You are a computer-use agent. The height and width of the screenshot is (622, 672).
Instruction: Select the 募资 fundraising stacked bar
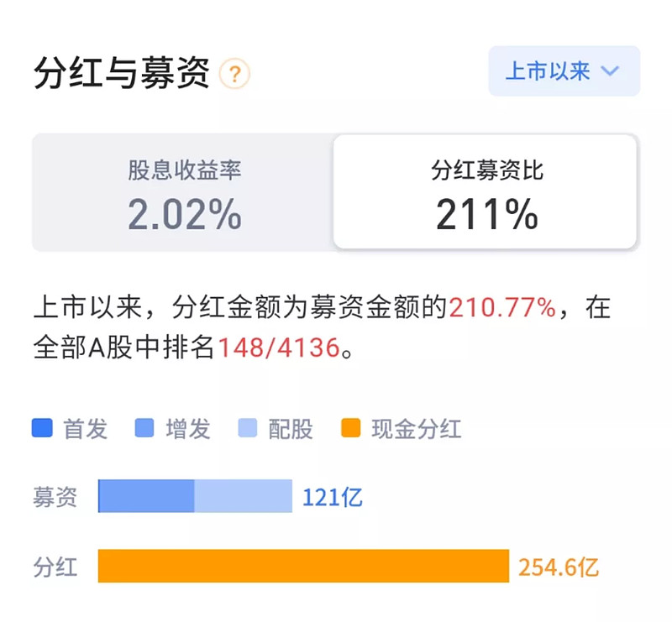[193, 496]
